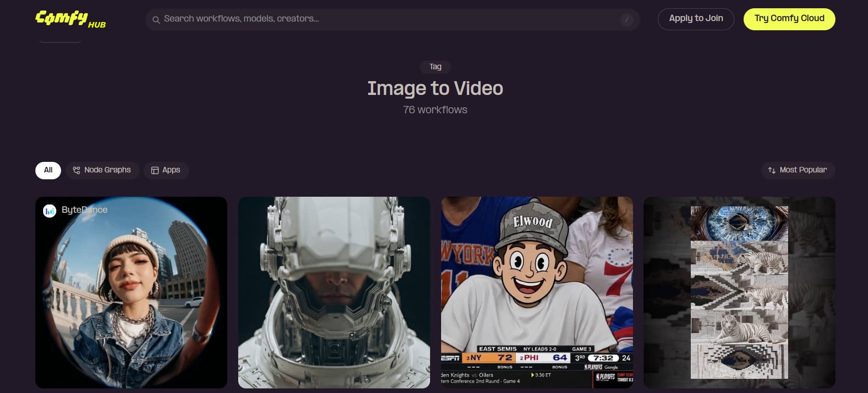This screenshot has height=393, width=868.
Task: Open the Elwood cartoon fan workflow thumbnail
Action: click(x=537, y=293)
